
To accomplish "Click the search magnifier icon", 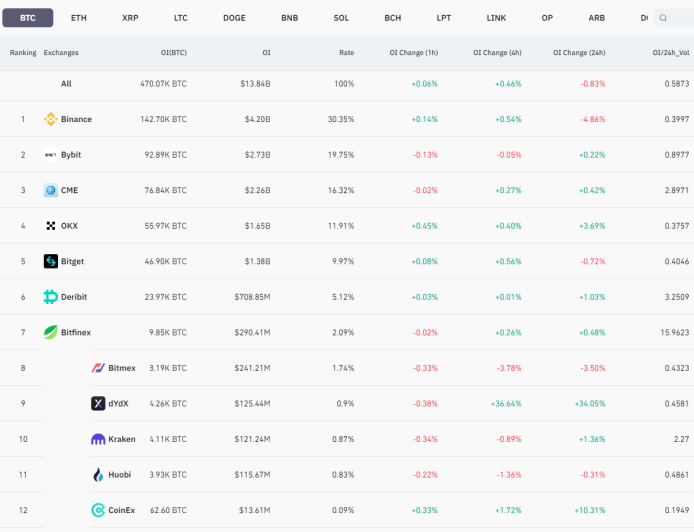I will click(x=663, y=18).
